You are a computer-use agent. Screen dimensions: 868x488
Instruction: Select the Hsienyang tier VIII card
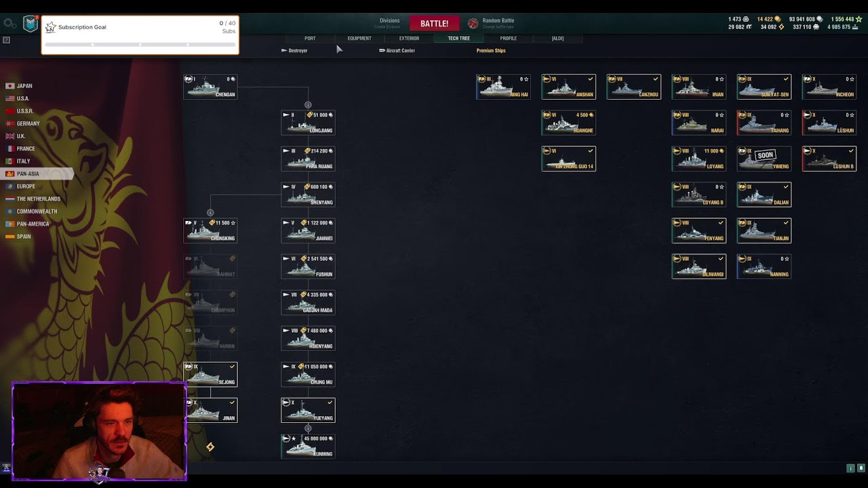pos(308,338)
